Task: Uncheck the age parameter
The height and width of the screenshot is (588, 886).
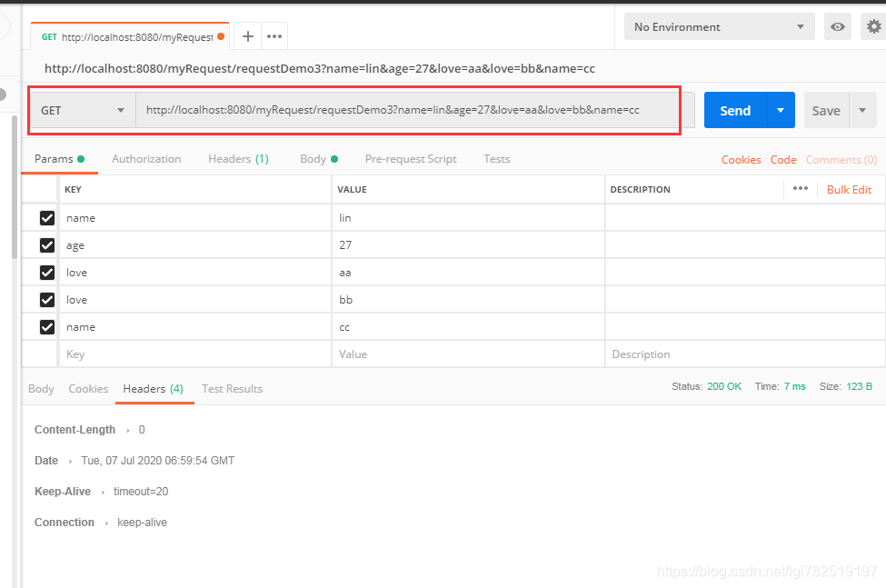Action: [x=48, y=244]
